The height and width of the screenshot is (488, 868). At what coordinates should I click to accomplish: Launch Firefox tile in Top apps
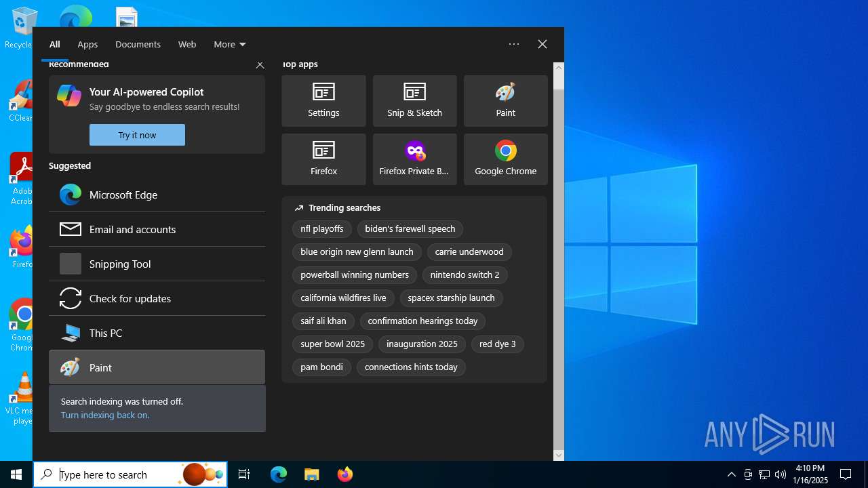point(323,159)
